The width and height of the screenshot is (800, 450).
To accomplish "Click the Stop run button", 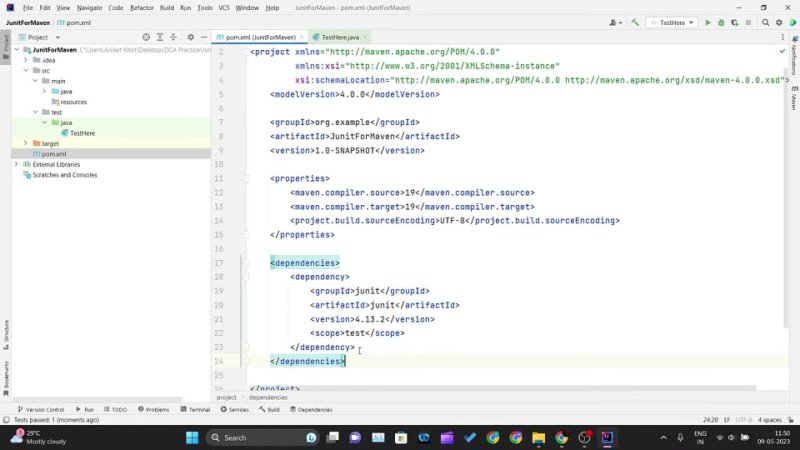I will coord(748,22).
